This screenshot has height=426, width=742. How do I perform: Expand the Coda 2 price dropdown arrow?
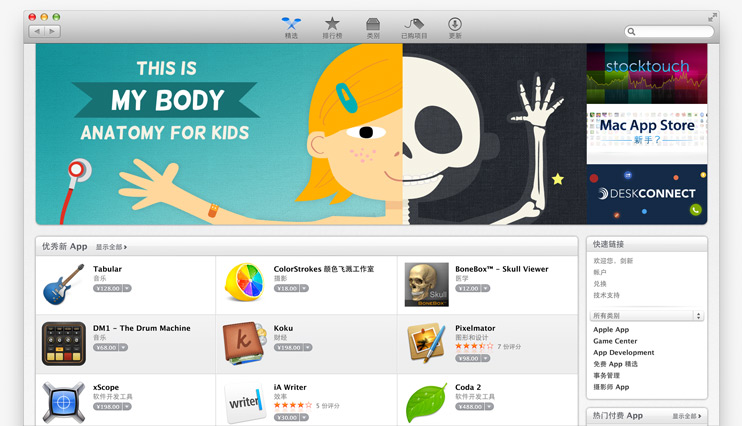tap(489, 407)
